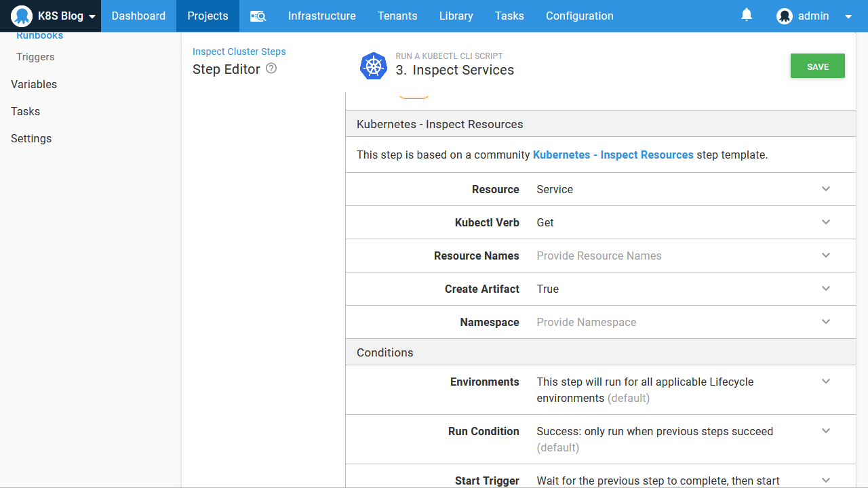
Task: Click the admin user avatar icon
Action: point(785,16)
